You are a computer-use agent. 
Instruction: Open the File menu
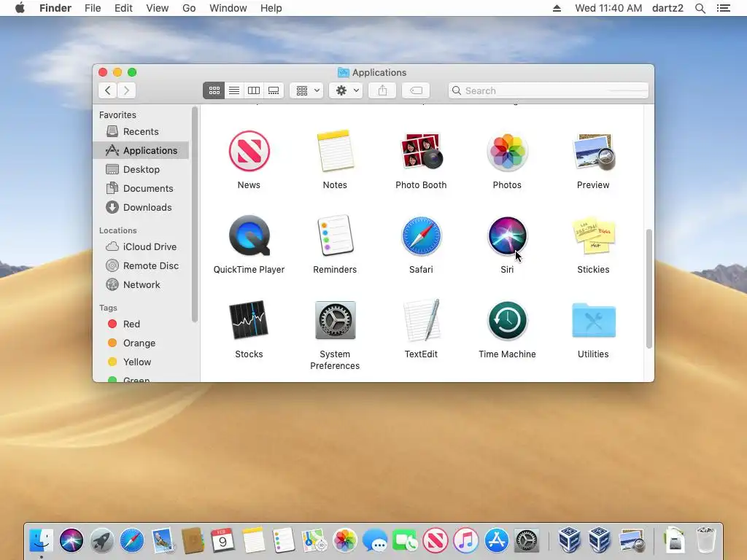click(93, 8)
